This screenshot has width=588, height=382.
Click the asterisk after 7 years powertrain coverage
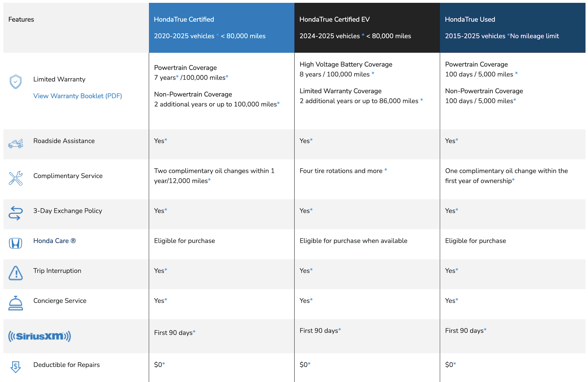pos(177,77)
